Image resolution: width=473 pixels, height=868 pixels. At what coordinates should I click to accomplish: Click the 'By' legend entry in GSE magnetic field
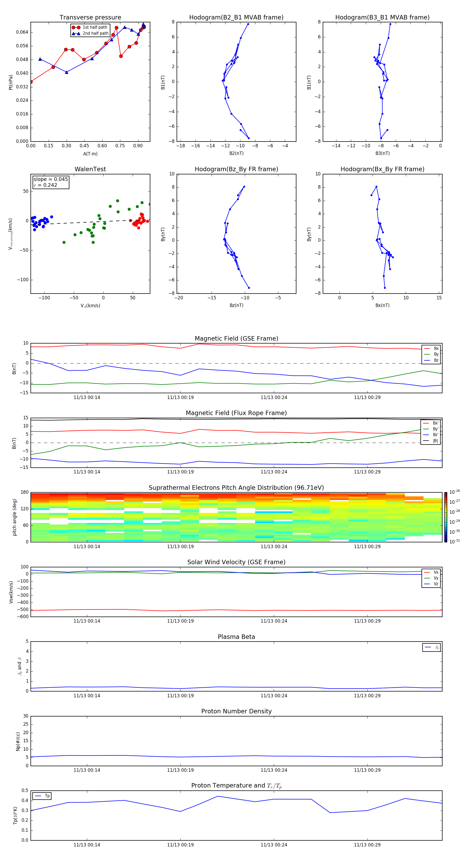click(431, 354)
